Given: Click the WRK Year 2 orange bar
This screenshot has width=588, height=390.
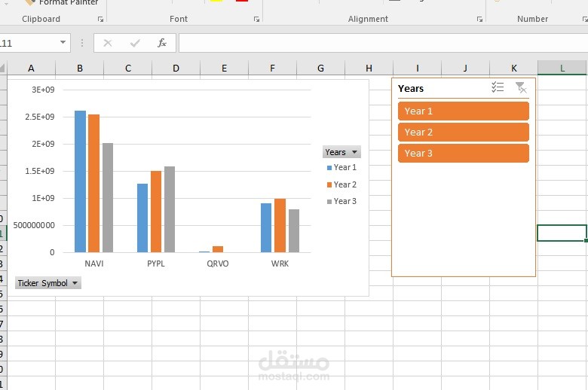Looking at the screenshot, I should tap(280, 226).
